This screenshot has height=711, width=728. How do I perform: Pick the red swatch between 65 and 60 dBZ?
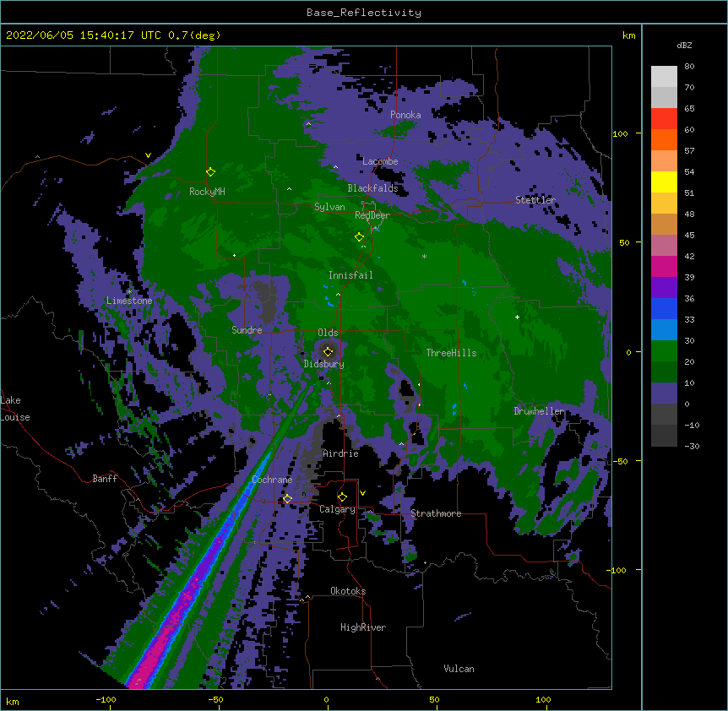(x=664, y=118)
